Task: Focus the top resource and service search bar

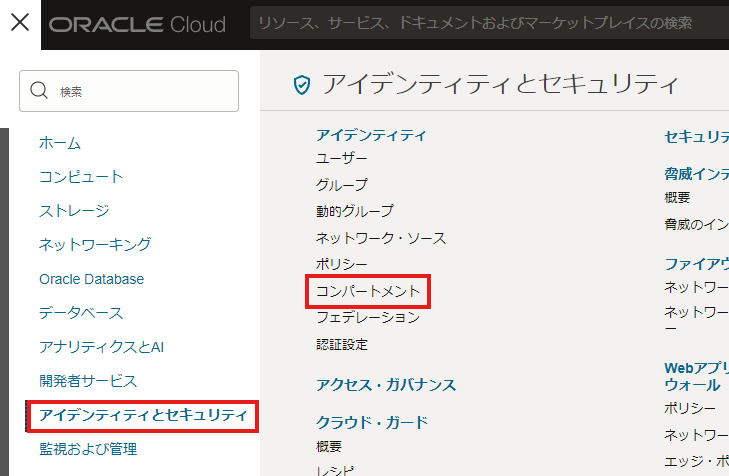Action: click(x=489, y=23)
